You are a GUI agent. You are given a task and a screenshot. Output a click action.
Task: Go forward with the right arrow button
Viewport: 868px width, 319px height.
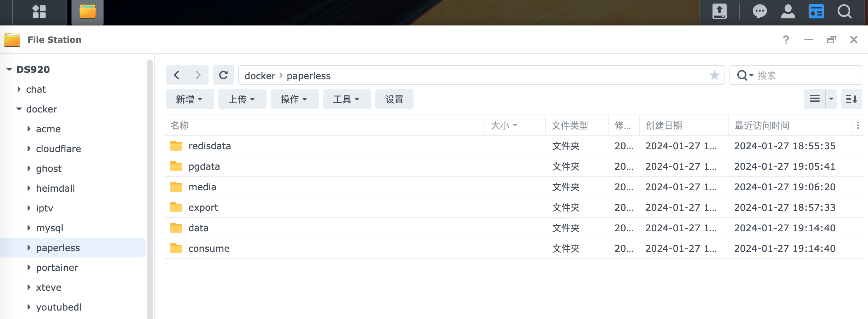[x=198, y=75]
